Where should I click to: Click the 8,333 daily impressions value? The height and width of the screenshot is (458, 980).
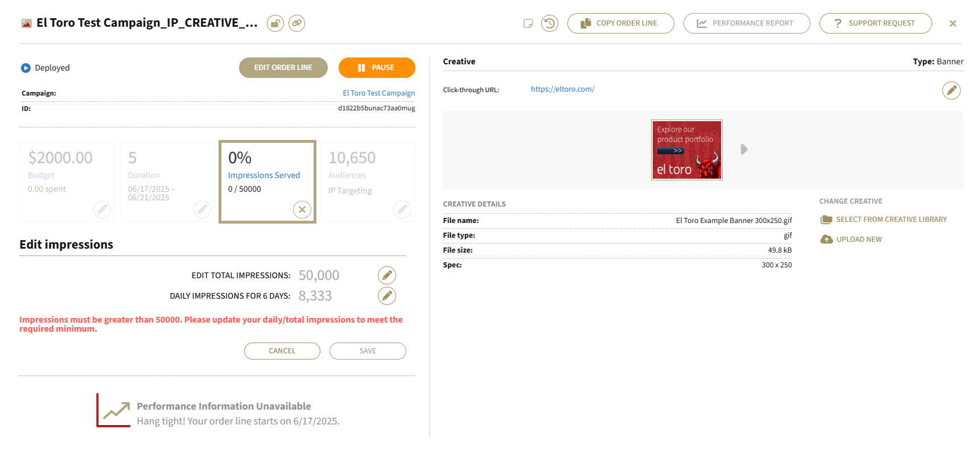315,296
